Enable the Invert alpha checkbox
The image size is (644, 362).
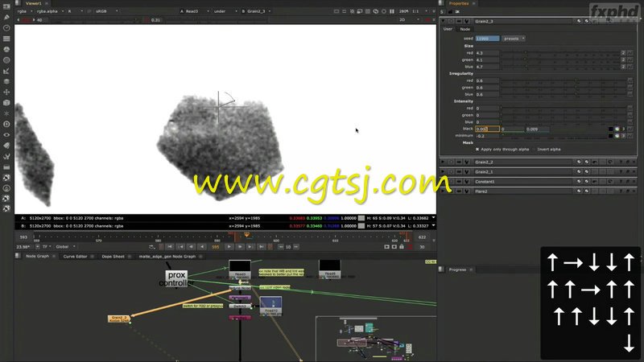[x=535, y=150]
